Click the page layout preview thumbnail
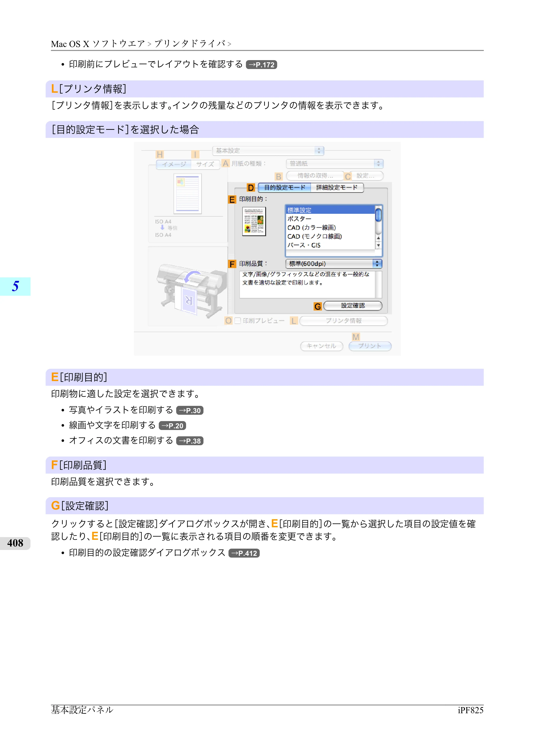The width and height of the screenshot is (535, 756). click(187, 194)
